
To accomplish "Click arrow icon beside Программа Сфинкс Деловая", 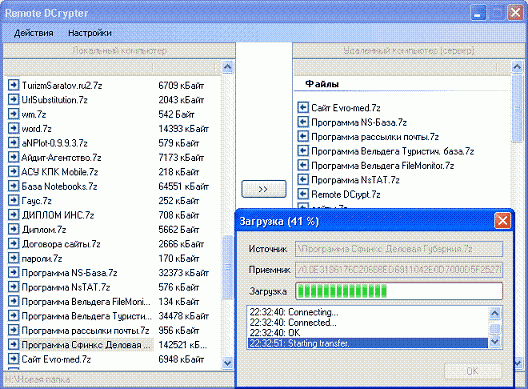I will click(x=13, y=345).
